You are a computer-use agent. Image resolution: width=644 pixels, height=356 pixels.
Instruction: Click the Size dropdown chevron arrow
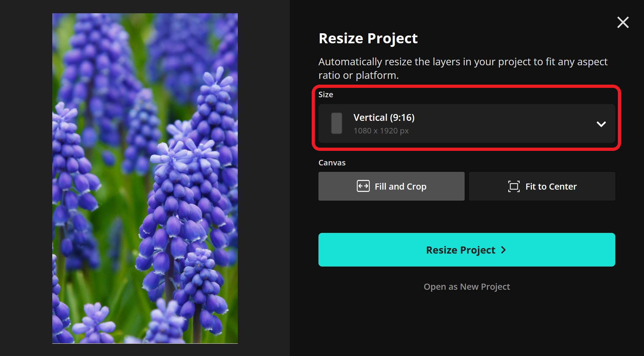tap(601, 124)
